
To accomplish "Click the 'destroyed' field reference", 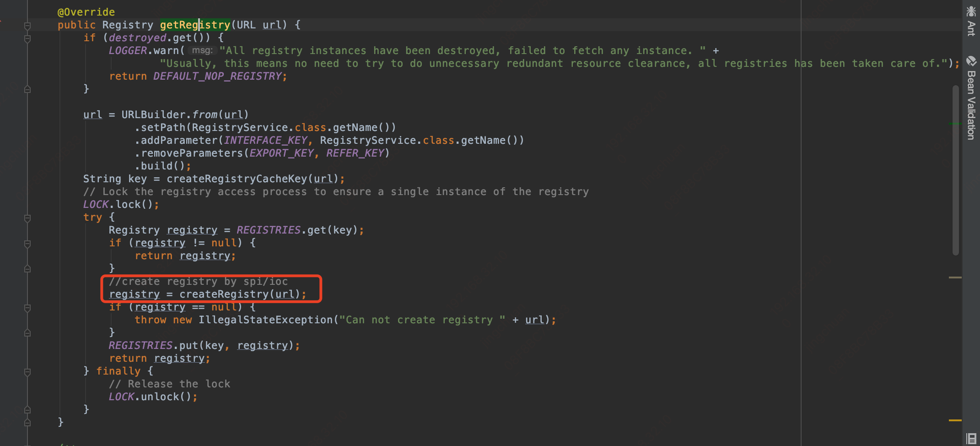I will coord(137,38).
